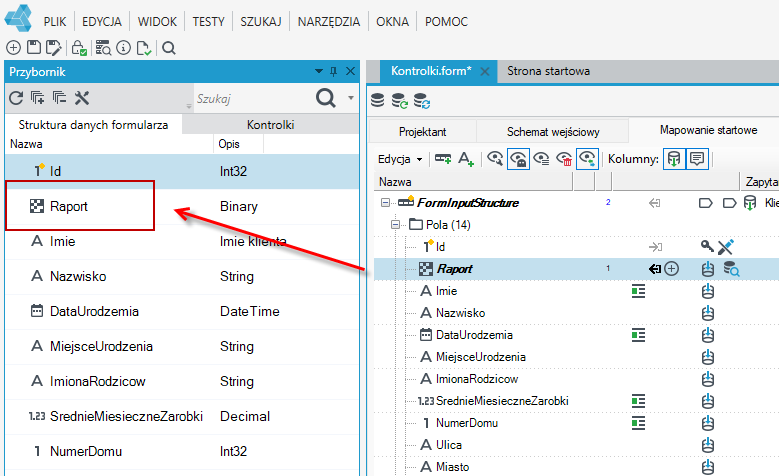779x476 pixels.
Task: Toggle the eye with ghost visibility filter
Action: tap(518, 159)
